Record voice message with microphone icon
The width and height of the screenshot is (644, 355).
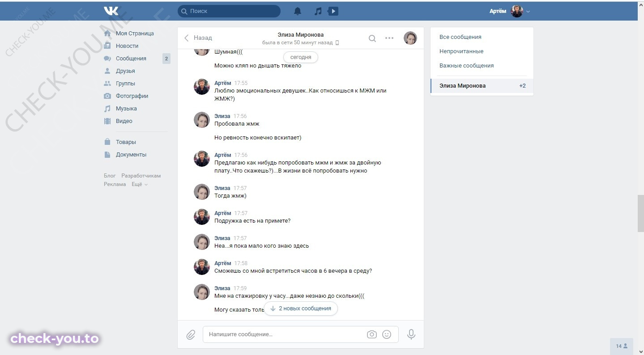(411, 334)
